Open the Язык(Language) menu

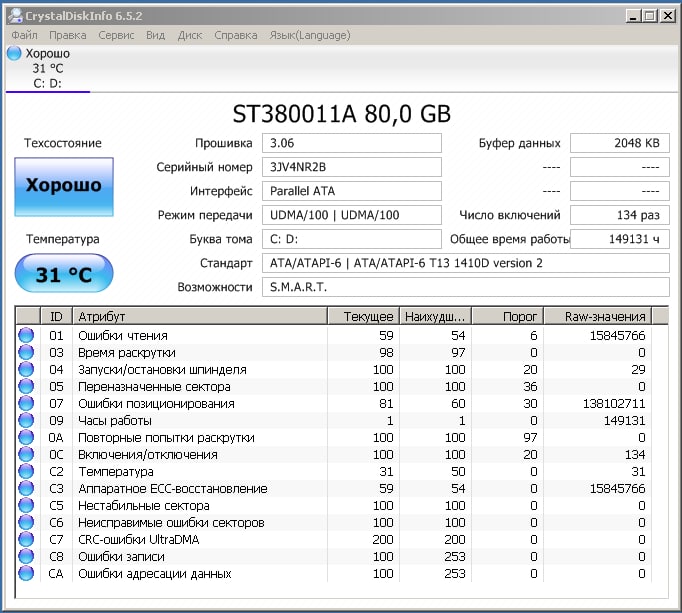[310, 35]
